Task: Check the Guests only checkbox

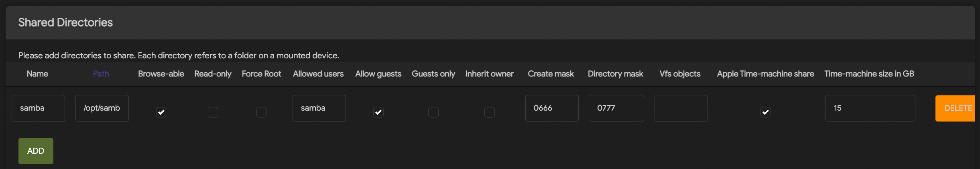Action: click(x=433, y=112)
